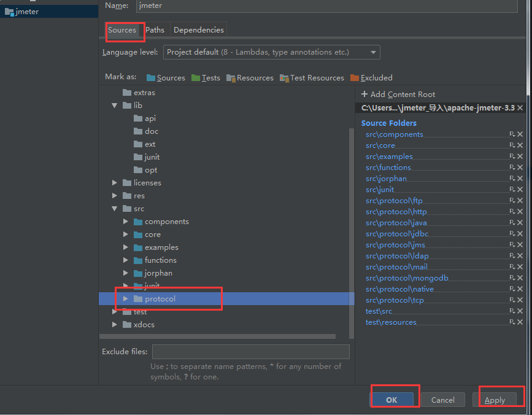
Task: Unmark src\junit source folder with X
Action: (520, 189)
